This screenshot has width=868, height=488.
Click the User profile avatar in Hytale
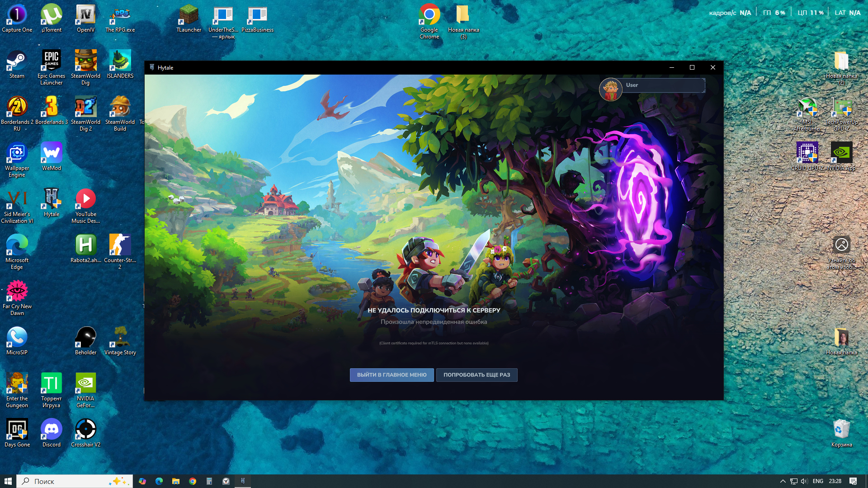click(610, 89)
